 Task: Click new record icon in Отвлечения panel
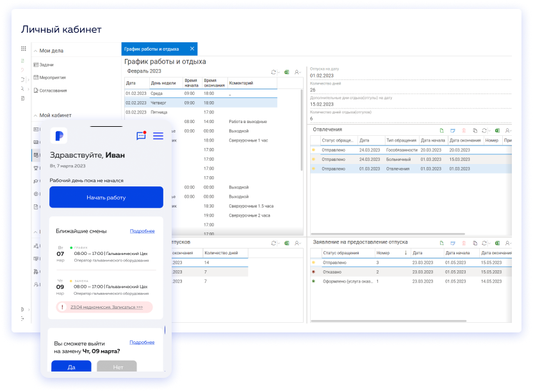[x=441, y=130]
